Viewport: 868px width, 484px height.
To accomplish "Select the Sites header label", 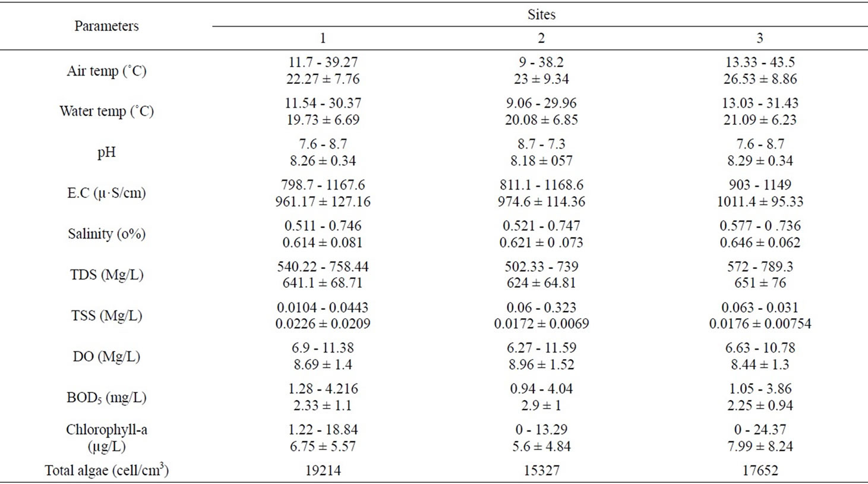I will [x=541, y=14].
